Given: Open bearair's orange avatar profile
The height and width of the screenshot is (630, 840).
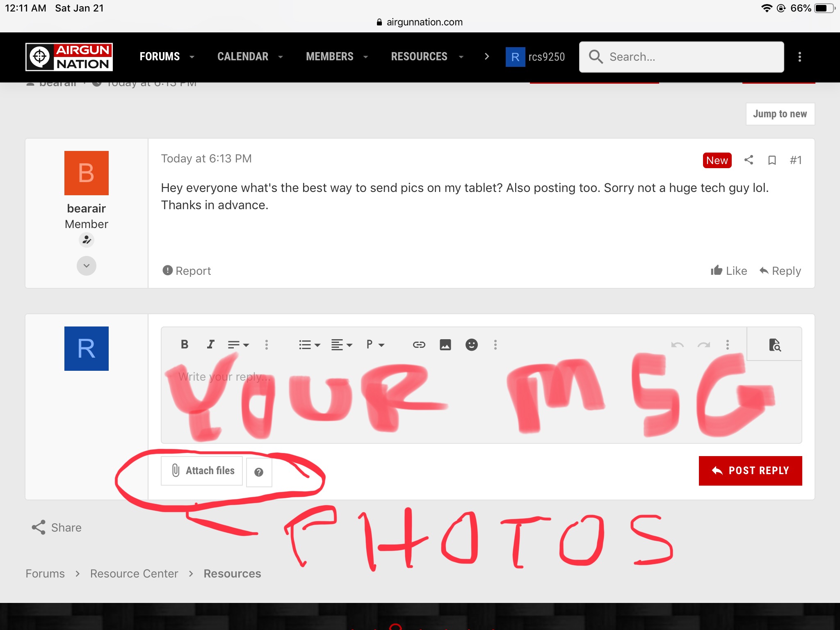Looking at the screenshot, I should click(87, 173).
